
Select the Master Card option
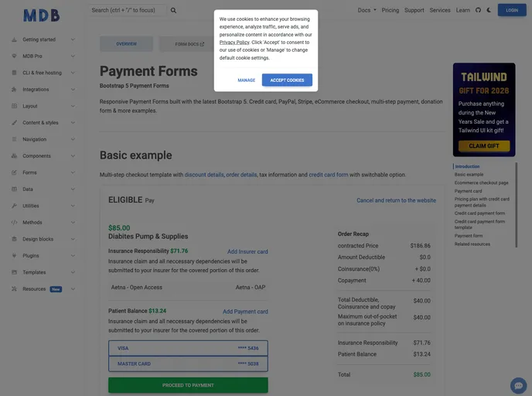188,364
